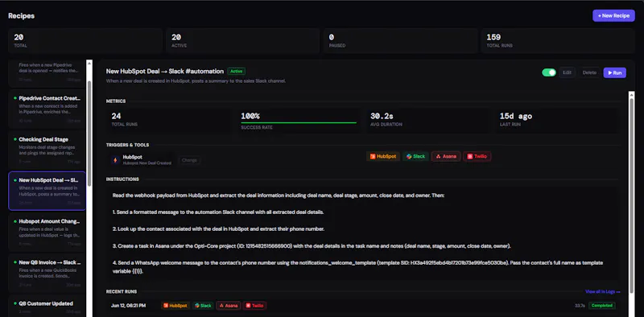
Task: Click the Twilio tag in the Jun 12 run
Action: (254, 306)
